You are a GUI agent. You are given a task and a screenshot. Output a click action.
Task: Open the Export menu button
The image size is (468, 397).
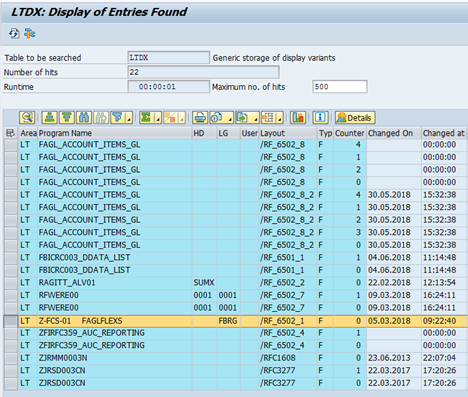[247, 118]
